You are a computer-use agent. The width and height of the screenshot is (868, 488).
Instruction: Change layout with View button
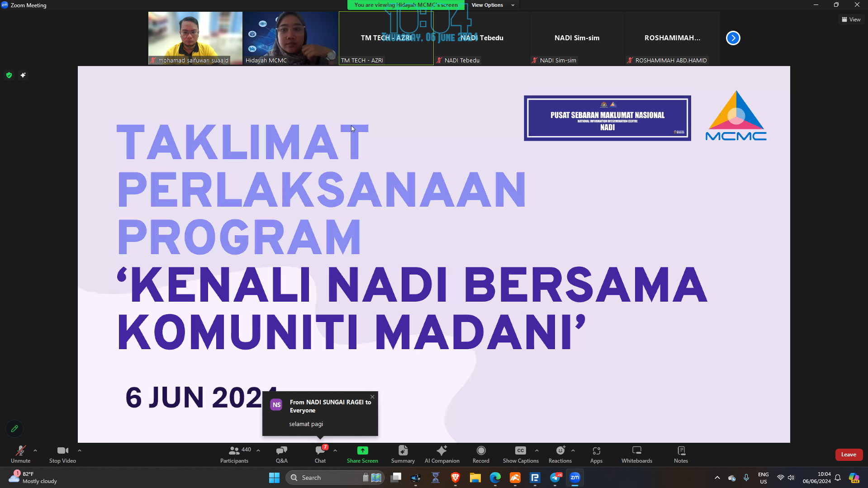[851, 19]
